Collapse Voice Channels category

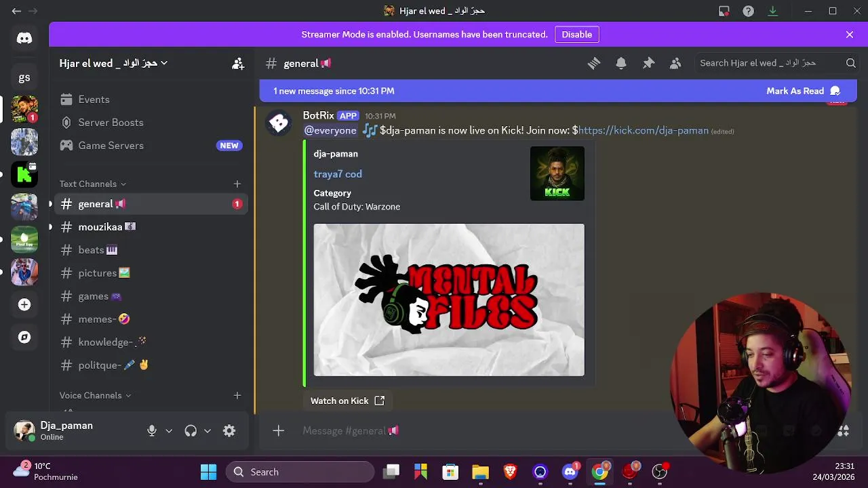point(95,395)
